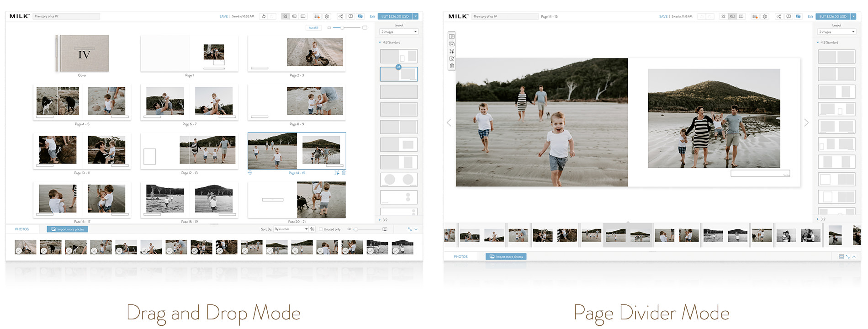Click Exit in the right window
The image size is (868, 329).
coord(810,16)
